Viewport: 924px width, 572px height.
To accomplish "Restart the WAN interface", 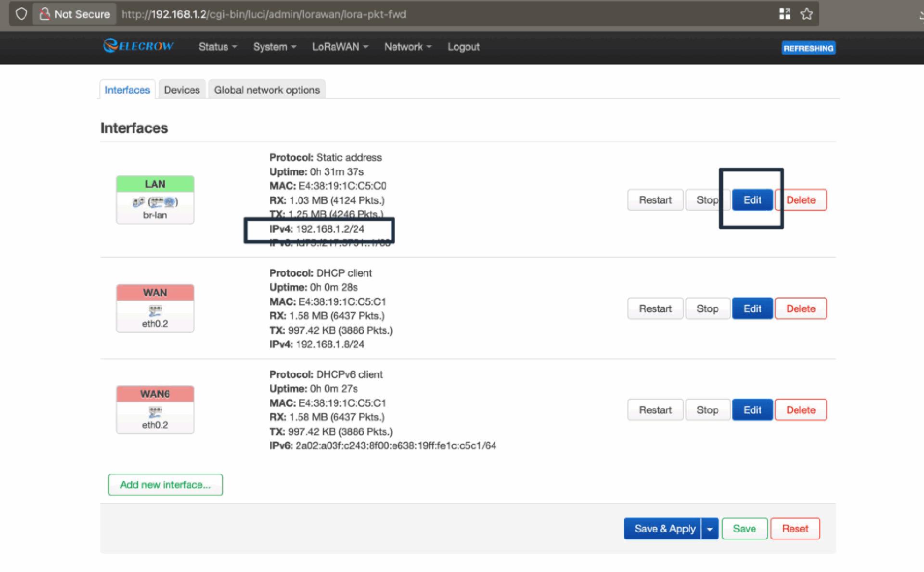I will [655, 309].
